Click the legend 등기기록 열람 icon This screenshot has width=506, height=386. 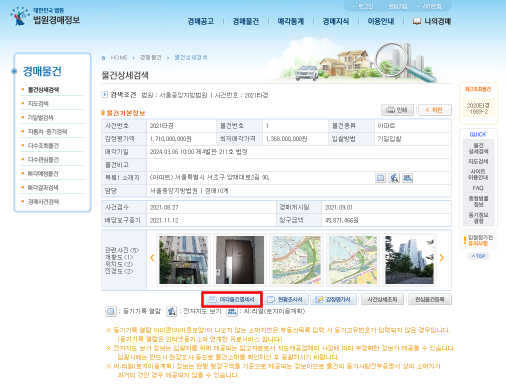pos(111,312)
